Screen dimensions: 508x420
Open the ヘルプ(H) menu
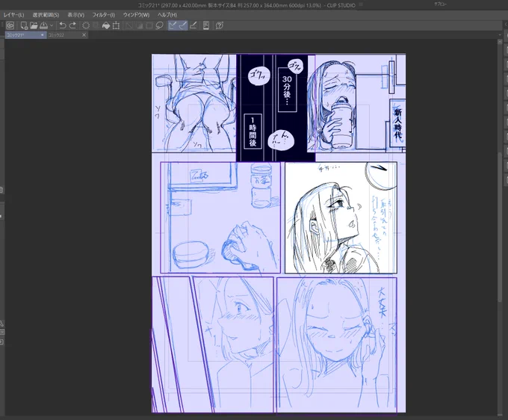(167, 15)
